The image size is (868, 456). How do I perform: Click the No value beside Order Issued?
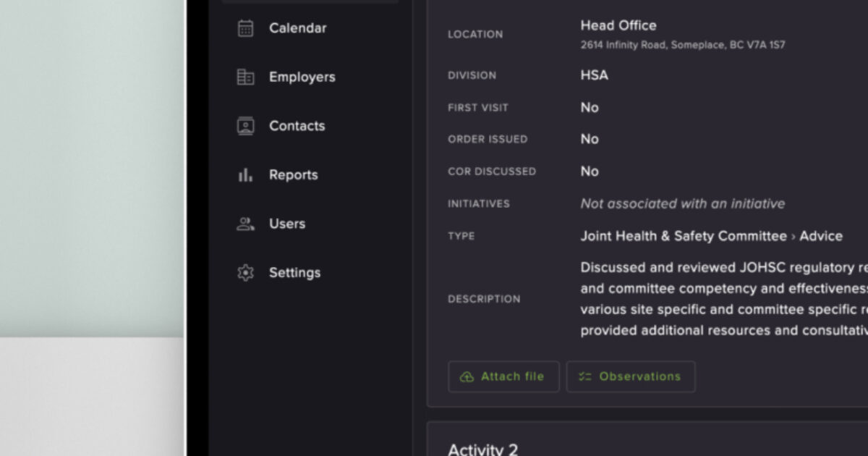pos(590,139)
